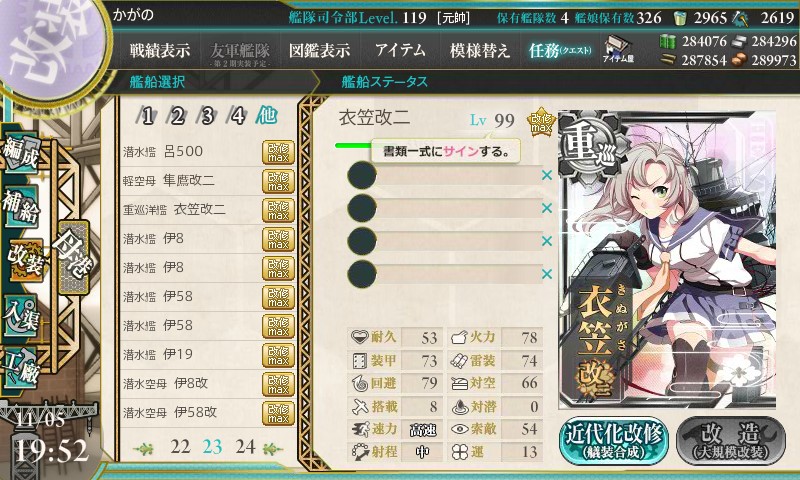Switch to the 他 other ships tab
The width and height of the screenshot is (800, 480).
(x=266, y=115)
